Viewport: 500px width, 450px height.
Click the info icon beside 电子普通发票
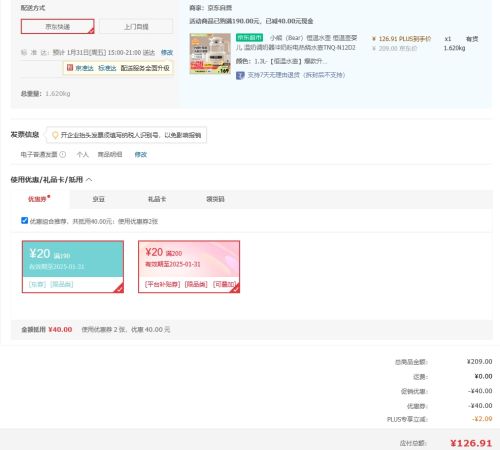[63, 154]
